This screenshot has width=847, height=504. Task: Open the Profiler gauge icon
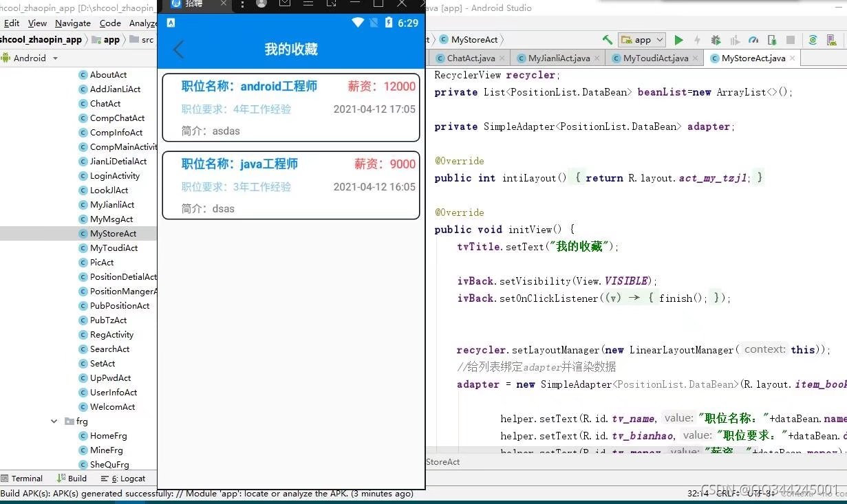753,40
